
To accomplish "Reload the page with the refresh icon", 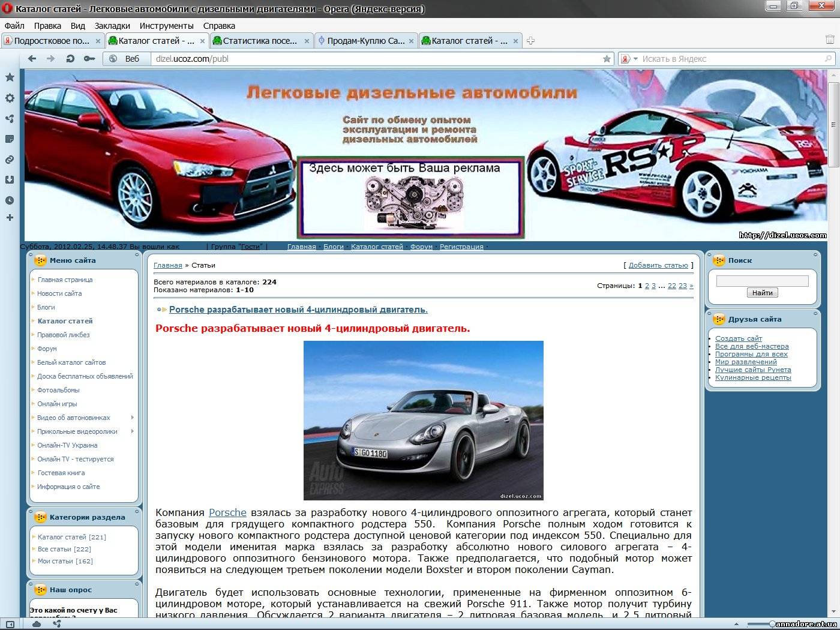I will tap(70, 59).
